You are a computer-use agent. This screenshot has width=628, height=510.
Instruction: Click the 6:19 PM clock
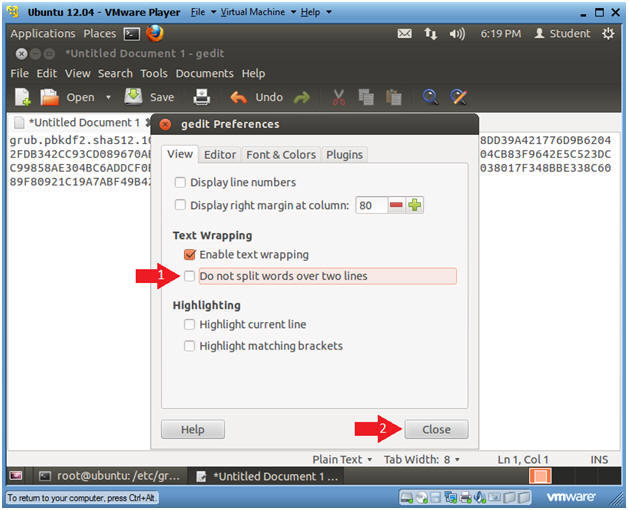pos(501,34)
